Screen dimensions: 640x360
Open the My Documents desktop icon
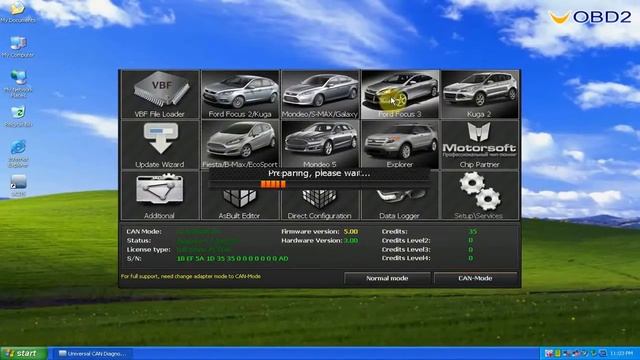18,12
